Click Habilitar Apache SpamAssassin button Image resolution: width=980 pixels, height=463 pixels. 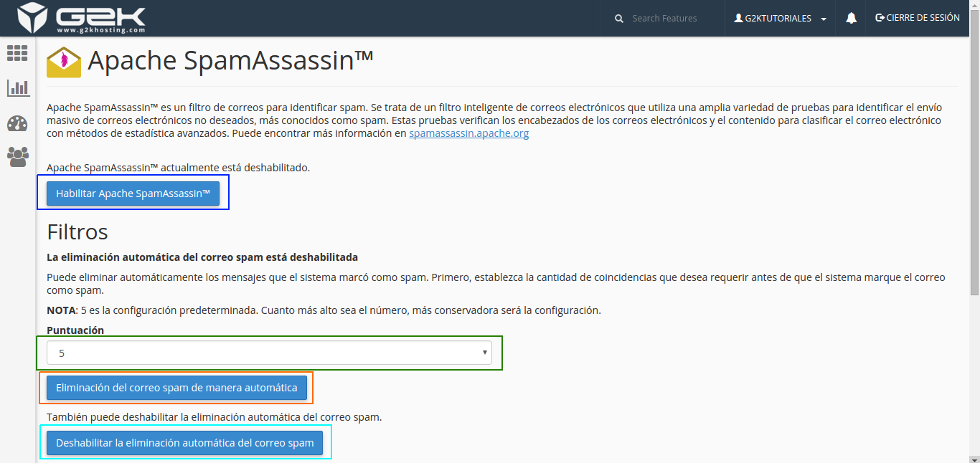(133, 194)
